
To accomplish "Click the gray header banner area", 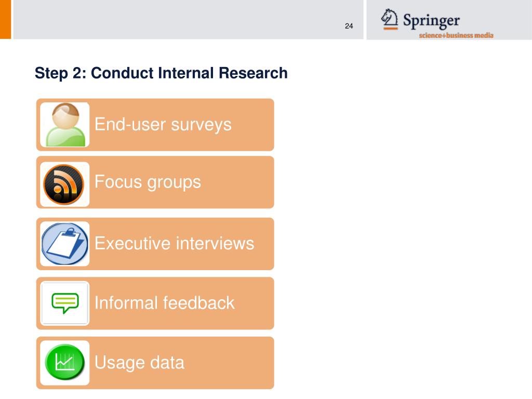I will (x=188, y=19).
